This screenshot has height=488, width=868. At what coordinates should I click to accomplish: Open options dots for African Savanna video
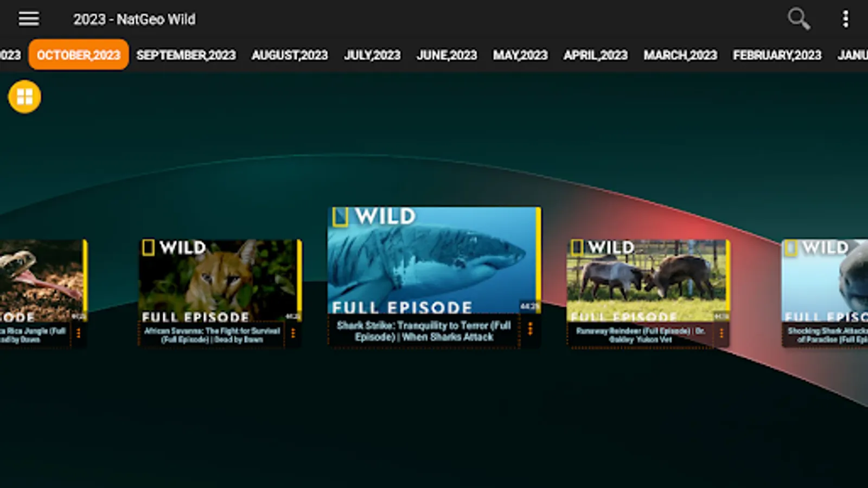pyautogui.click(x=293, y=333)
